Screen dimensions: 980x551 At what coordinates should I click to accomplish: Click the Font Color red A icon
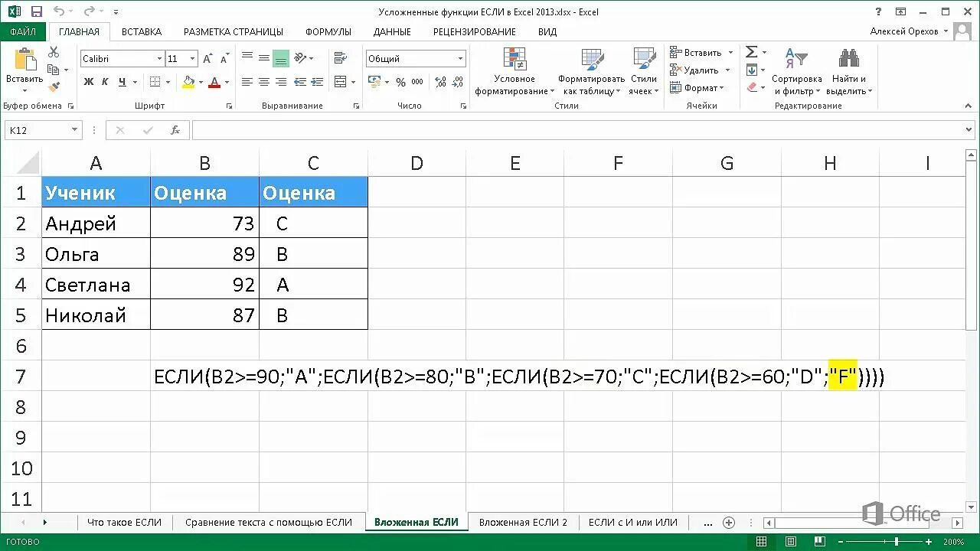214,82
